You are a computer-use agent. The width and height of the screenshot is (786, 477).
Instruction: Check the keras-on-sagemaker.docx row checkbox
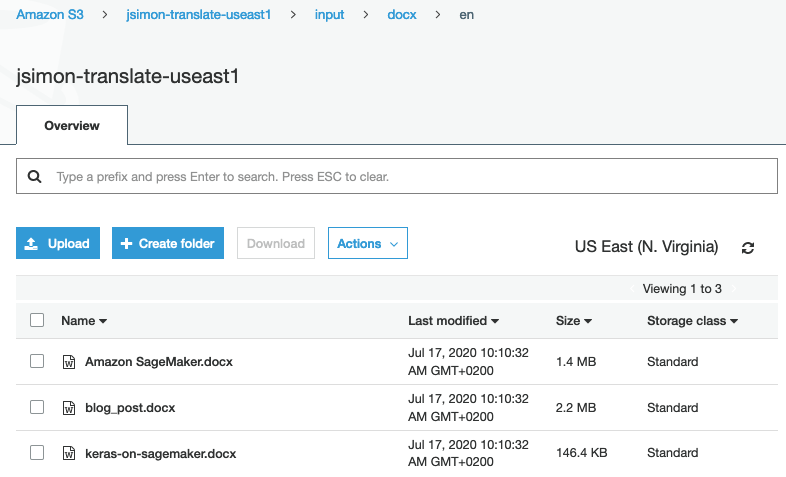(x=37, y=453)
